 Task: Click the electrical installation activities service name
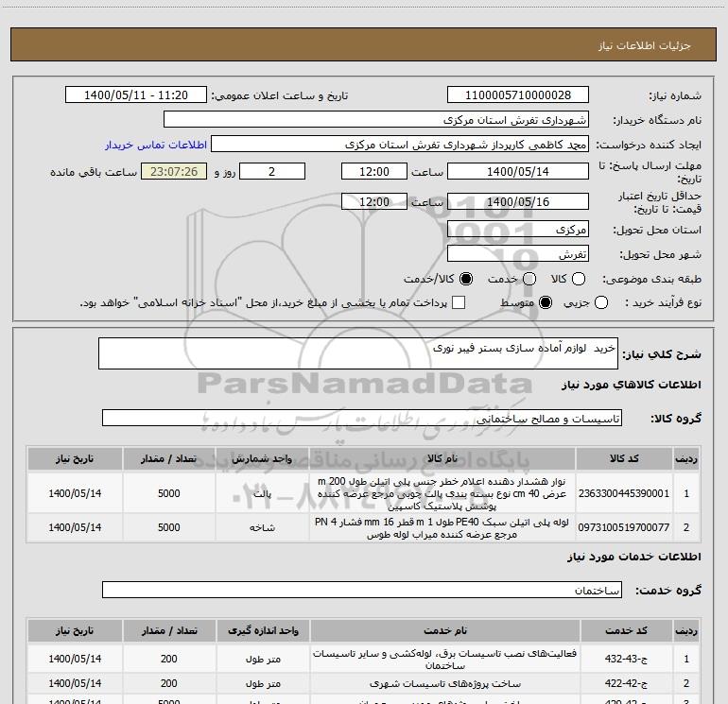point(444,659)
